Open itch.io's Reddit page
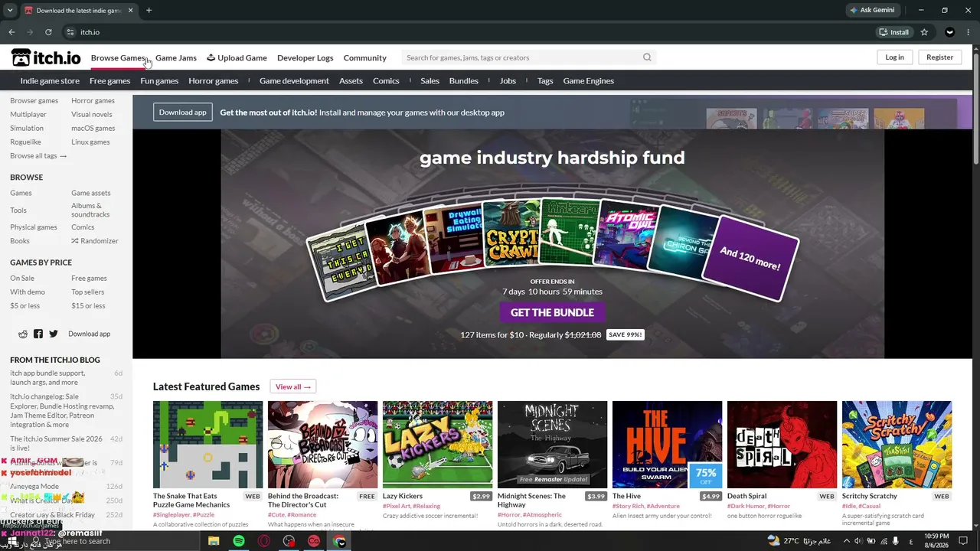980x551 pixels. click(x=23, y=334)
